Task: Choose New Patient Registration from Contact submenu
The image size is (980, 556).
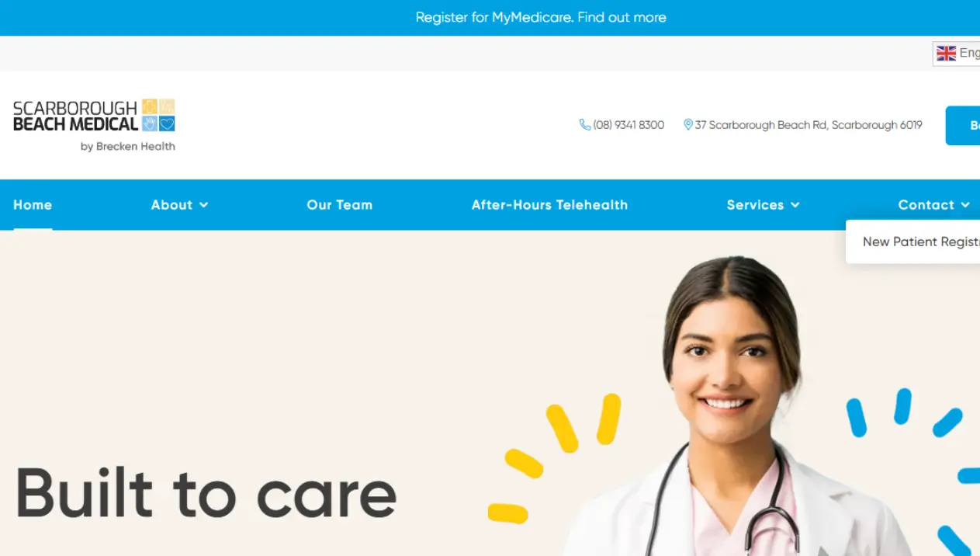Action: (921, 242)
